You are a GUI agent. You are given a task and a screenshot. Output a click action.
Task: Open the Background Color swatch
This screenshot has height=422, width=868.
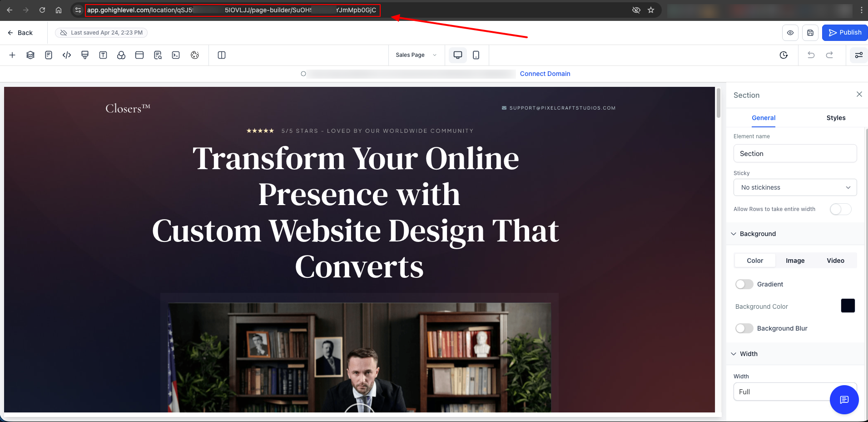(848, 306)
